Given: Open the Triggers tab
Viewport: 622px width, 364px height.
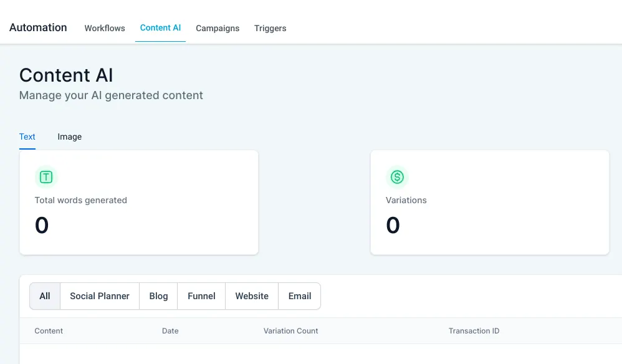Looking at the screenshot, I should coord(270,28).
